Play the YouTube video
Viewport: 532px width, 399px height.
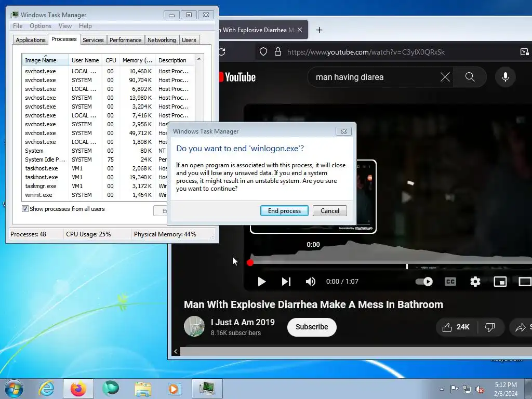tap(261, 282)
